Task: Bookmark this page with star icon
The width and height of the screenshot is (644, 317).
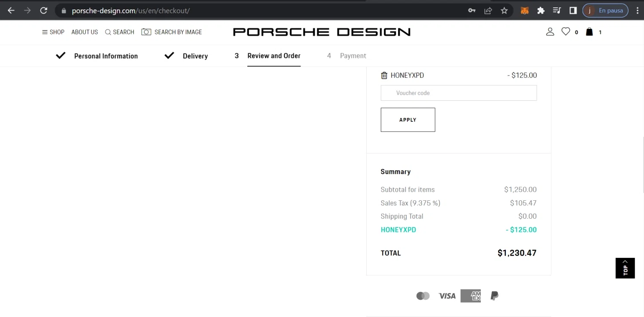Action: pos(504,11)
